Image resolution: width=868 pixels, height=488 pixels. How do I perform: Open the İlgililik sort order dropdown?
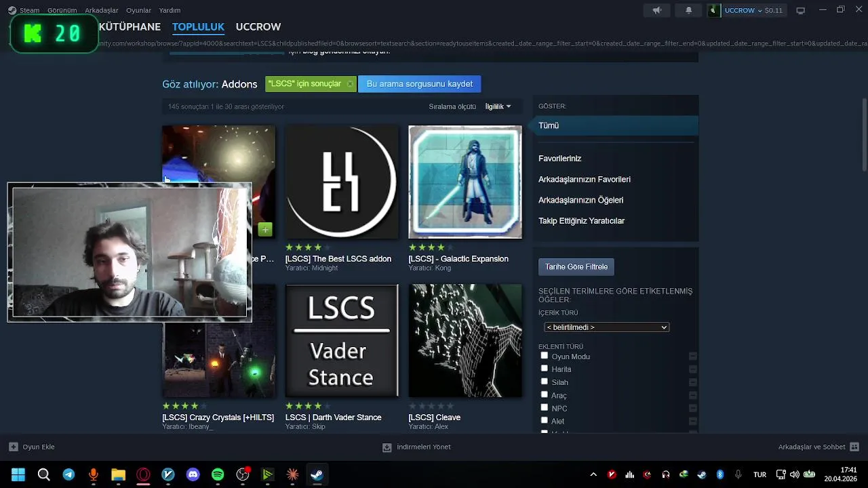498,106
